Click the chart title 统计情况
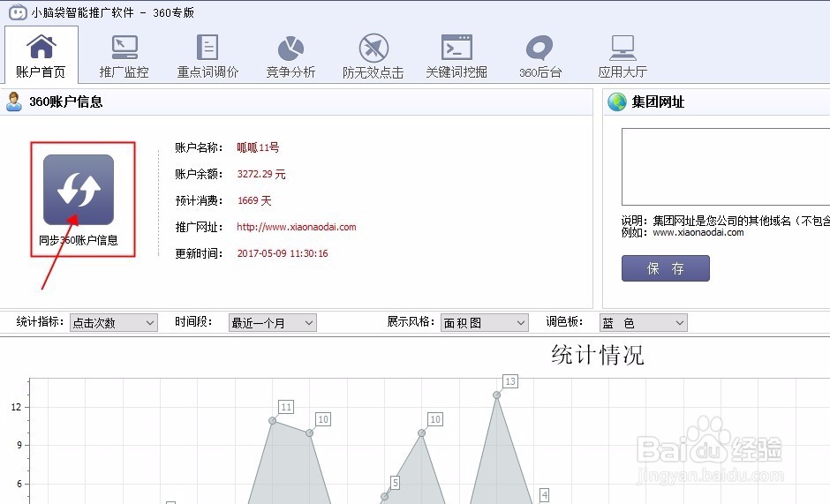This screenshot has width=830, height=504. click(598, 355)
